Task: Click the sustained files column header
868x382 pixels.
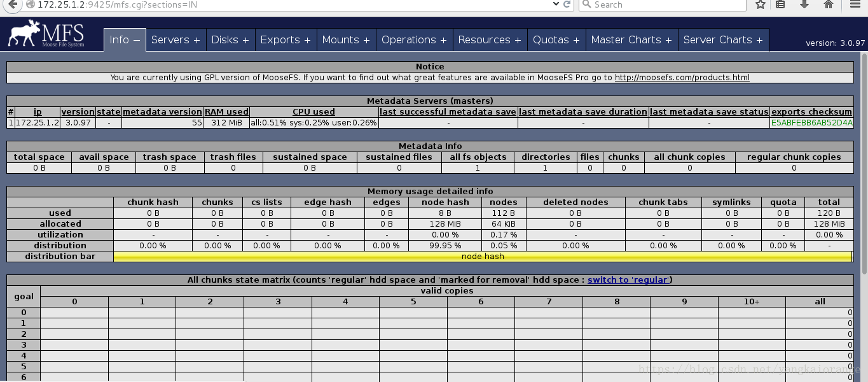Action: 399,157
